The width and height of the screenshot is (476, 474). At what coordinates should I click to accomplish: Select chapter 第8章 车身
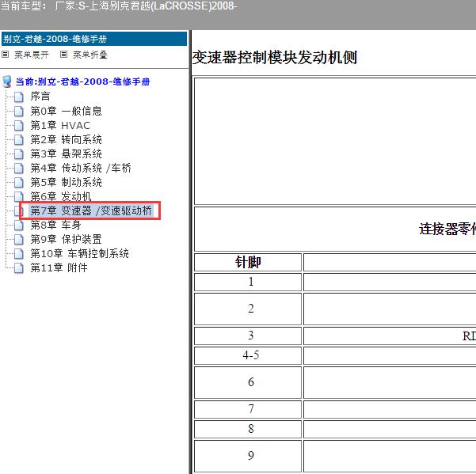(x=56, y=225)
